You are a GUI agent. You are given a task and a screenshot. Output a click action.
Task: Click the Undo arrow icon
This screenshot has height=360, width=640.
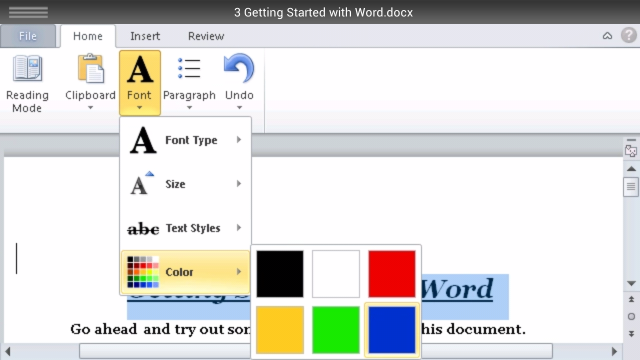pos(239,69)
